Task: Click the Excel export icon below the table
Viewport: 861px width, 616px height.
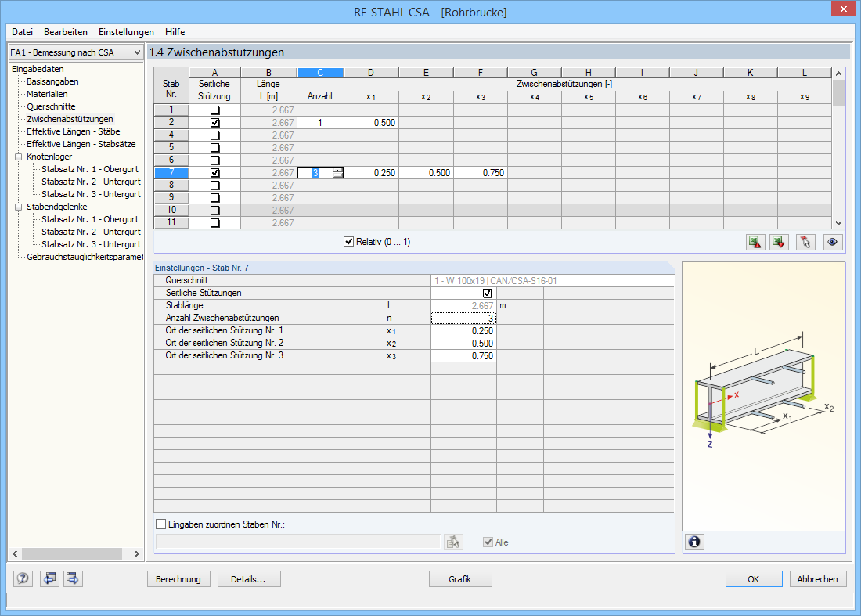Action: [755, 242]
